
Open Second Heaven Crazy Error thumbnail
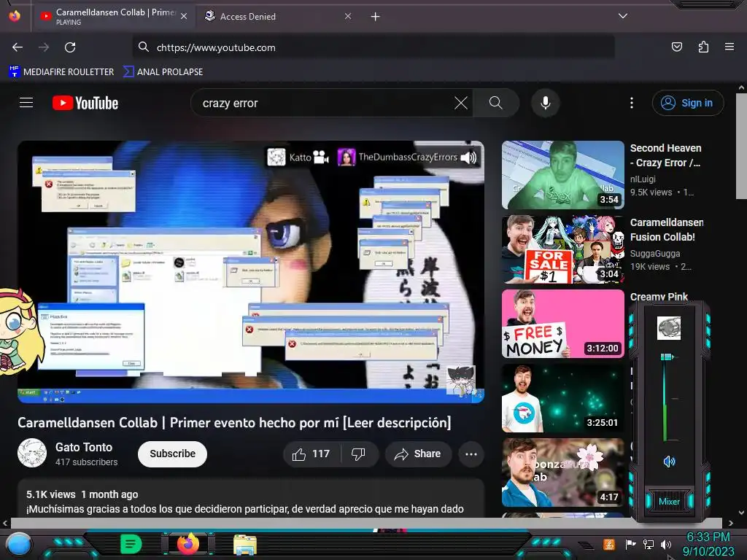[562, 175]
